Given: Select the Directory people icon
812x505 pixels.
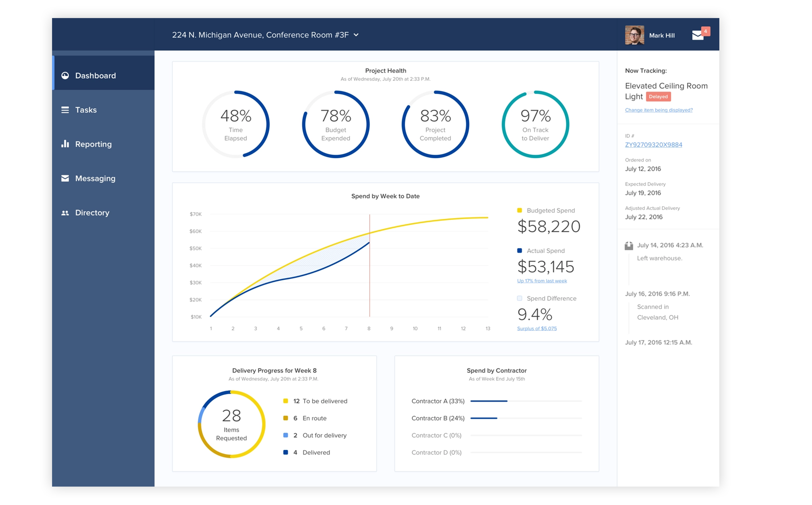Looking at the screenshot, I should coord(65,213).
